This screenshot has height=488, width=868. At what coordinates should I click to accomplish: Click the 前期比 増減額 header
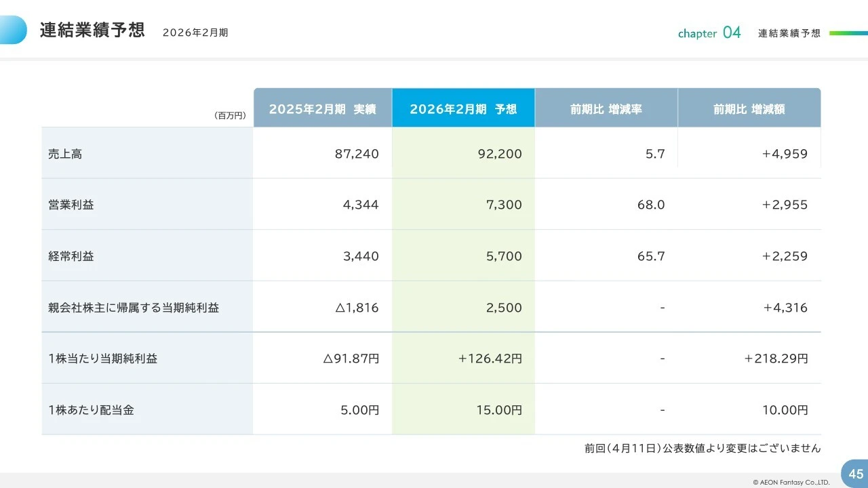749,108
